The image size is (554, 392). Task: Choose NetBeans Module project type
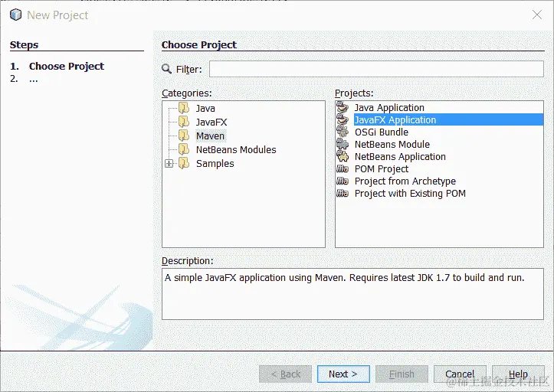point(392,145)
